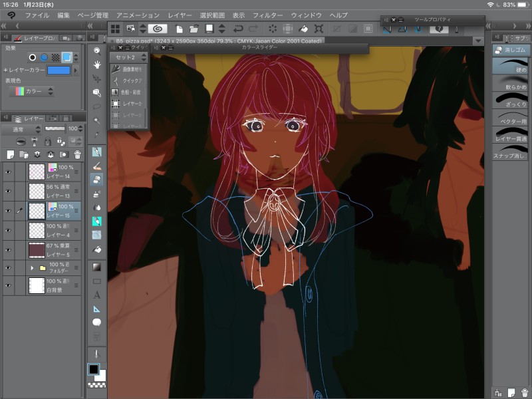Viewport: 532px width, 399px height.
Task: Select the Blend color mixing tool
Action: click(97, 207)
